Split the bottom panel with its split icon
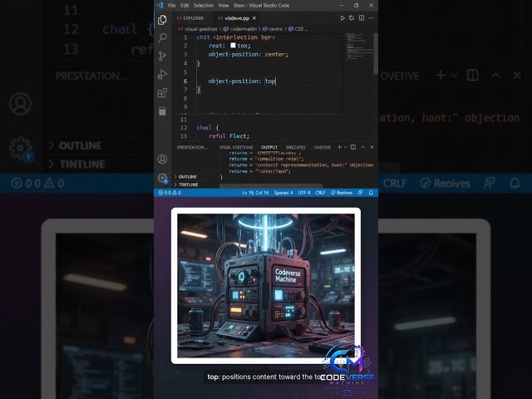The width and height of the screenshot is (532, 399). click(x=353, y=147)
